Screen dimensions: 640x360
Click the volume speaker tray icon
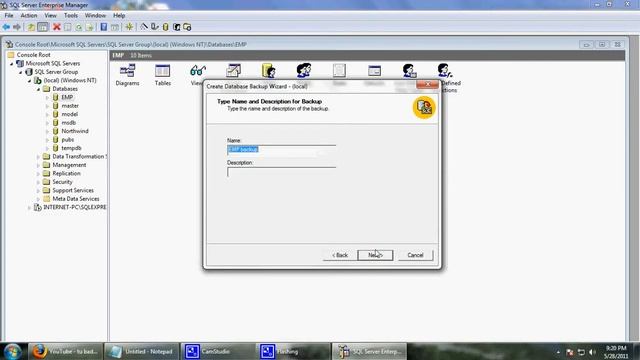tap(592, 352)
